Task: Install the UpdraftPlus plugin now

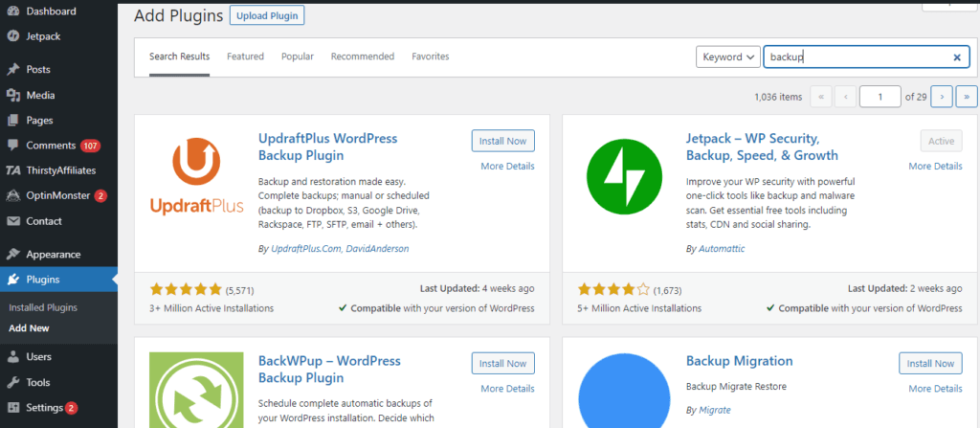Action: tap(503, 142)
